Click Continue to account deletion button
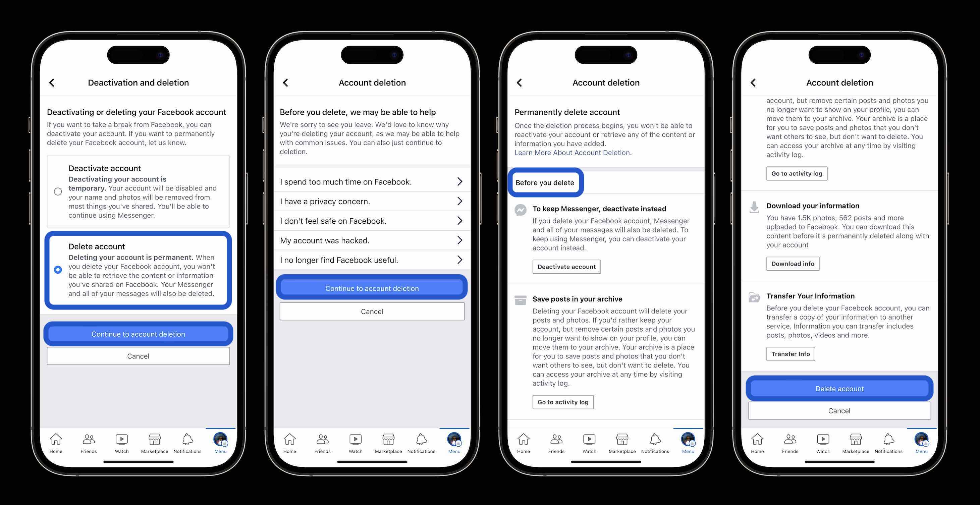 (138, 334)
